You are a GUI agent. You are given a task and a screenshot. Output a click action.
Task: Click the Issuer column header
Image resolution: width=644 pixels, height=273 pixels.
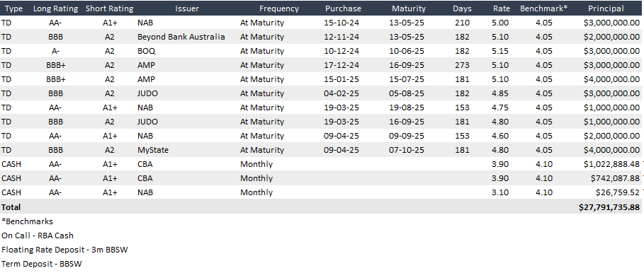pyautogui.click(x=187, y=8)
